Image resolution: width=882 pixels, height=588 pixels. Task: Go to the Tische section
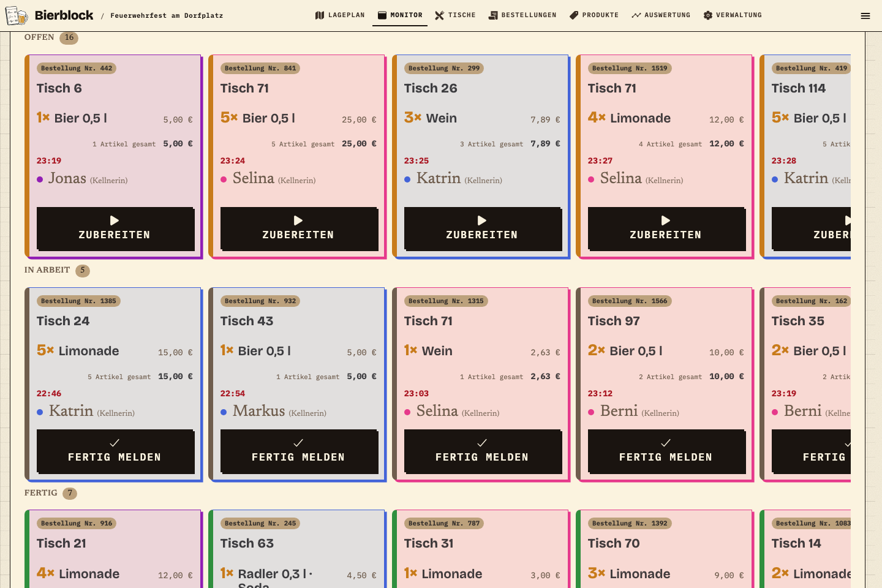click(455, 15)
